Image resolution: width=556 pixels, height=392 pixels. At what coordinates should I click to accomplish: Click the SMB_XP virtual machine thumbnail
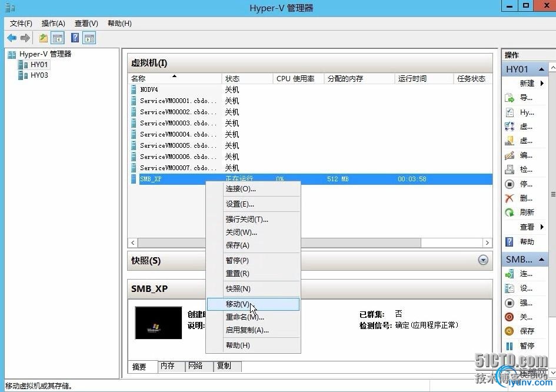pos(158,323)
